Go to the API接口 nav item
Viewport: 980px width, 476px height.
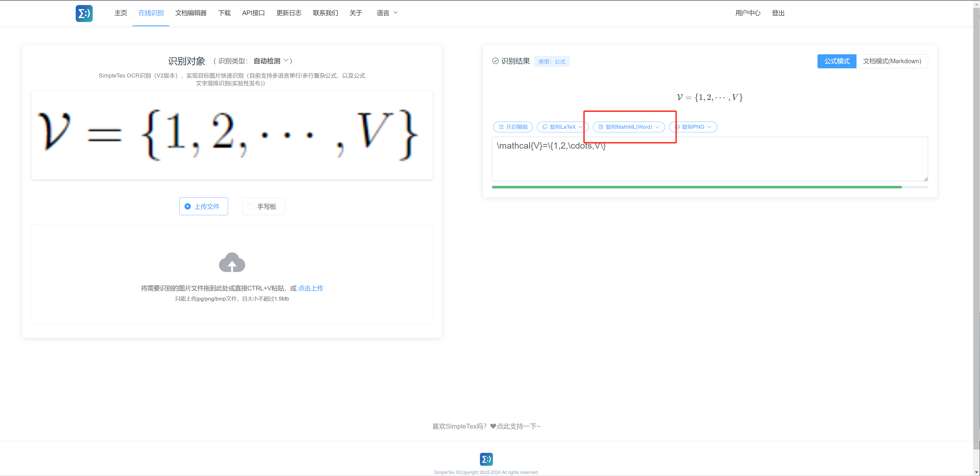[x=253, y=13]
